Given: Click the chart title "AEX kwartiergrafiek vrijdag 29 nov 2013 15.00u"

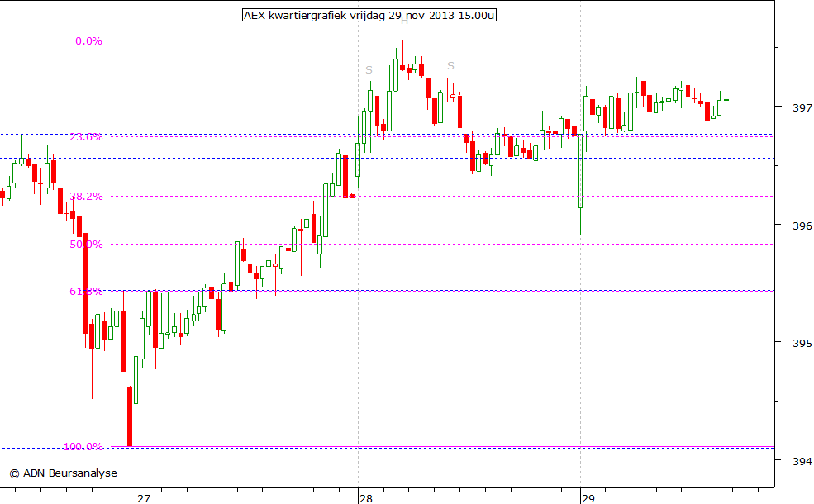Looking at the screenshot, I should tap(369, 15).
